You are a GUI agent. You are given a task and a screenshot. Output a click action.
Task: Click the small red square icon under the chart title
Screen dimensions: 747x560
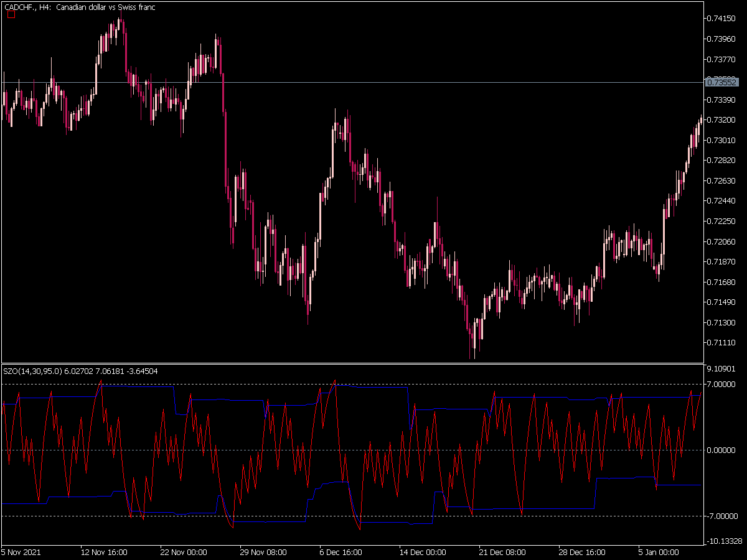tap(11, 15)
